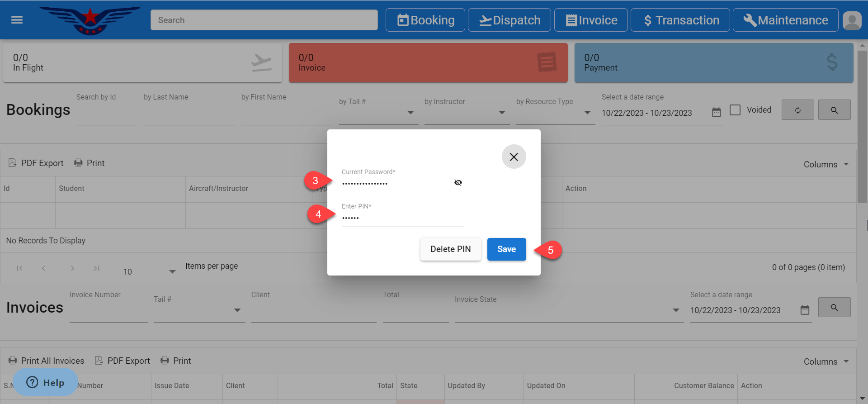Image resolution: width=868 pixels, height=404 pixels.
Task: Close the PIN dialog with X
Action: point(514,157)
